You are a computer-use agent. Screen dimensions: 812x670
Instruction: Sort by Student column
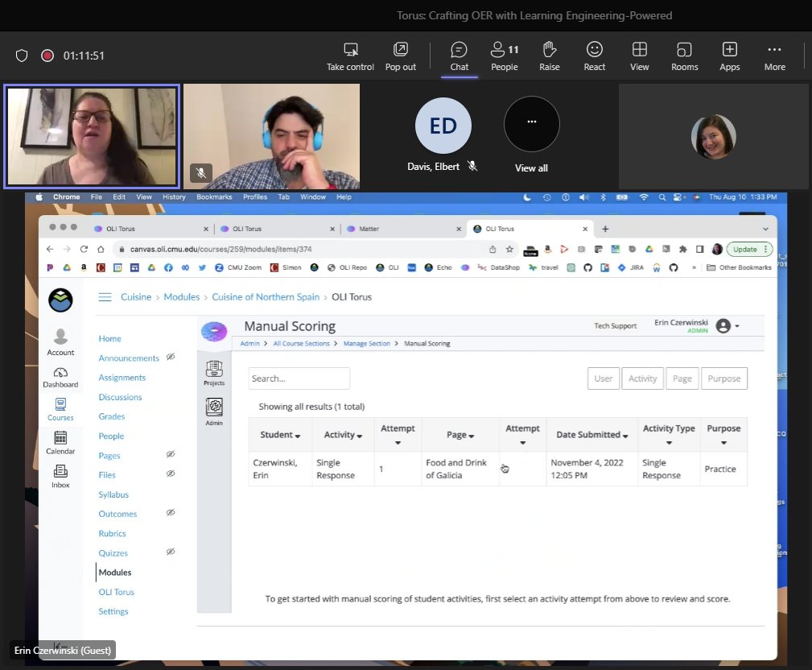click(280, 435)
